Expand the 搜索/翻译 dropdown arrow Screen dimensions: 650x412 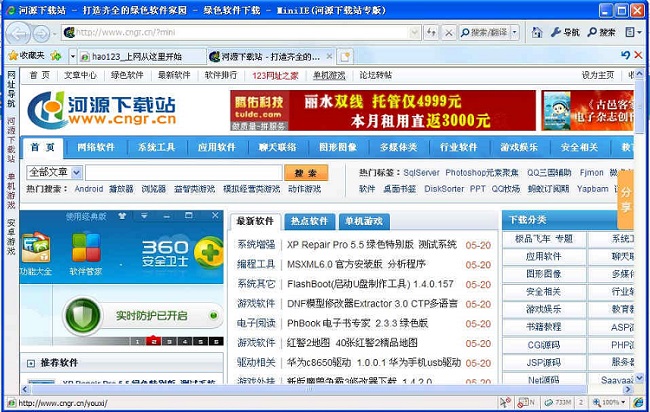514,32
